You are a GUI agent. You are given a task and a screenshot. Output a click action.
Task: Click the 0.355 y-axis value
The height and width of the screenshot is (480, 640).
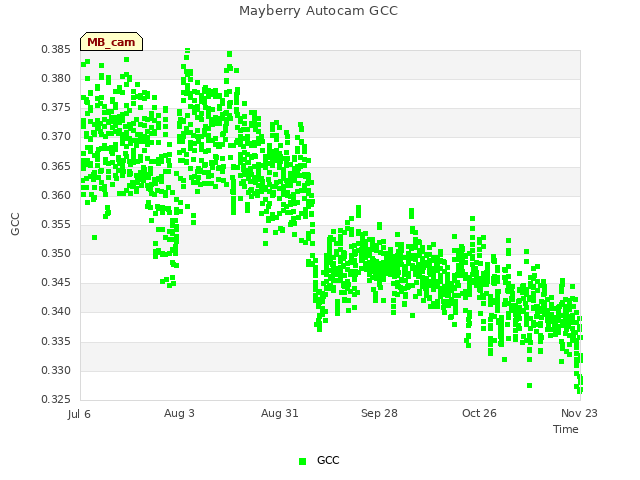coord(56,224)
